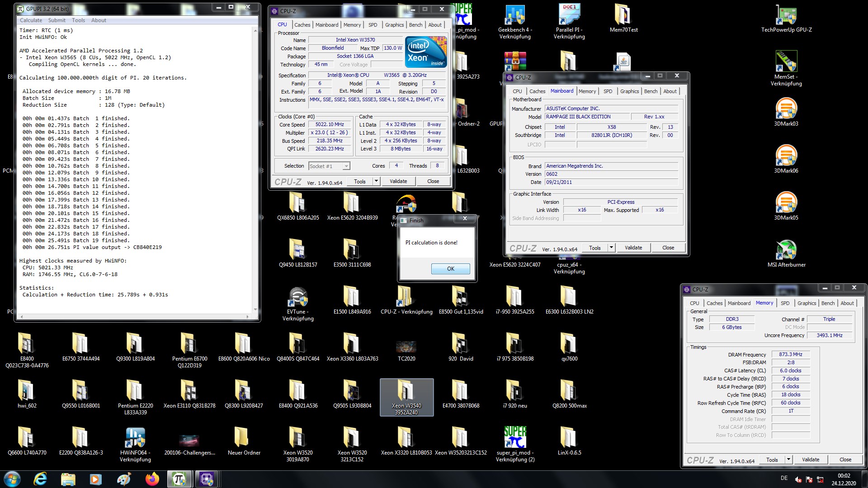
Task: Open Memory tab in the CPU-Z window showing the Mainboard tab
Action: pyautogui.click(x=587, y=91)
